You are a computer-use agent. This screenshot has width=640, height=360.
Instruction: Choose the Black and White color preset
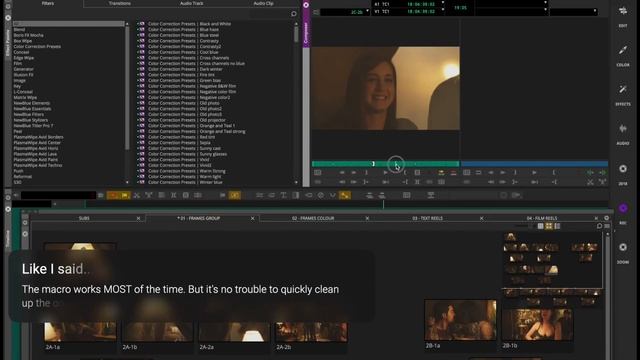click(189, 24)
